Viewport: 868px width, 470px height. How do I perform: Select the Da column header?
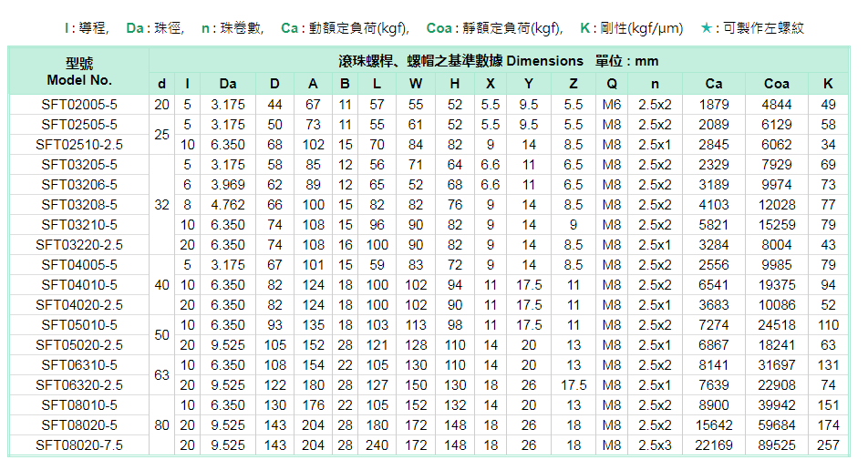[x=228, y=84]
